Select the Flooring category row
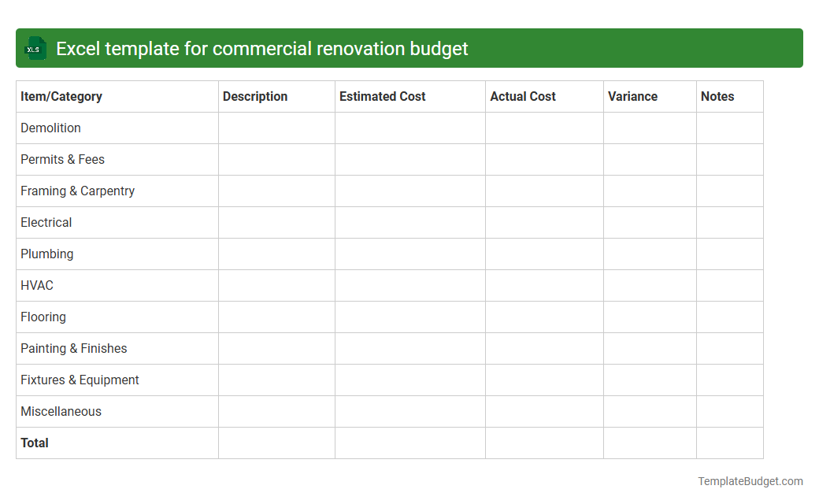 [x=43, y=317]
